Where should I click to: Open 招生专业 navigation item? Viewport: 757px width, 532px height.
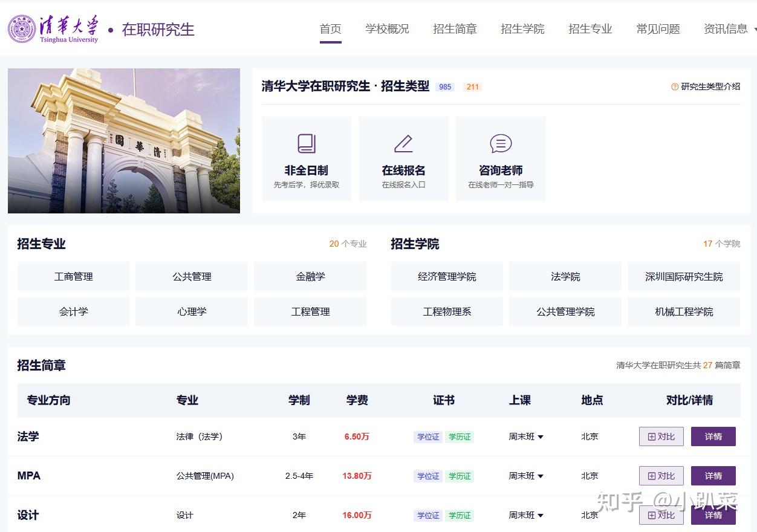(590, 28)
